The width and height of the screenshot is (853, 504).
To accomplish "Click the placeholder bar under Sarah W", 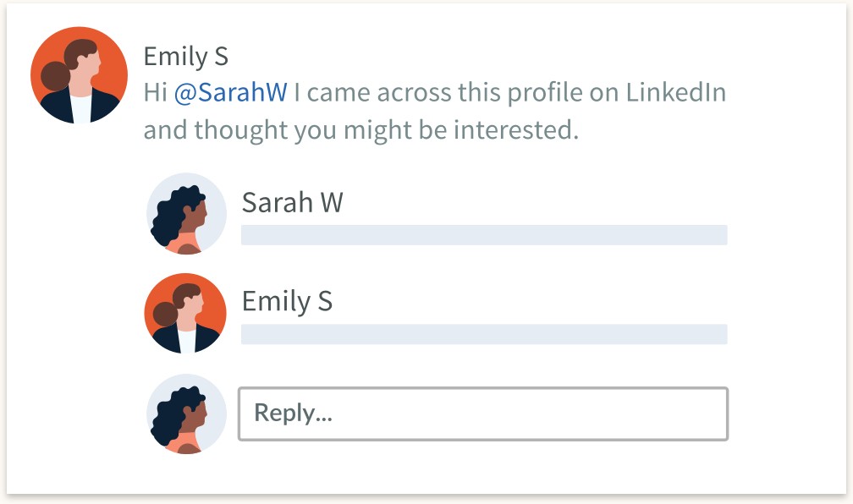I will [484, 235].
